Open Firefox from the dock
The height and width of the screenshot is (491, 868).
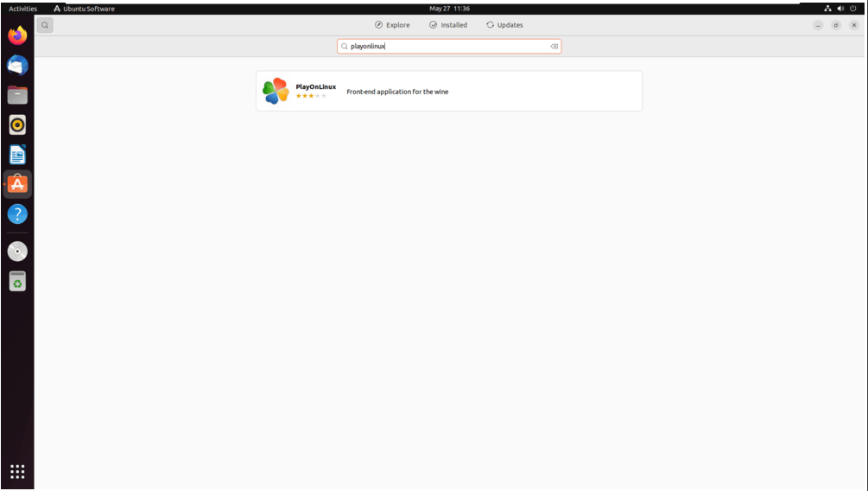[17, 36]
